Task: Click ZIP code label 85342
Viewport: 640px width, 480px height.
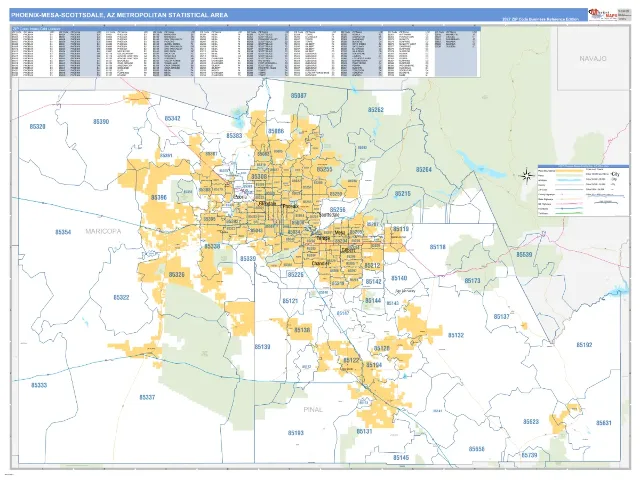Action: coord(172,118)
